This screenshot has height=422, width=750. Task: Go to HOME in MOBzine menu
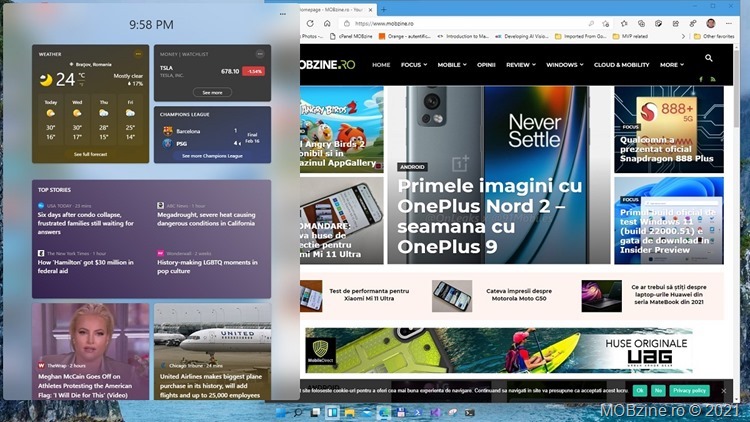pos(381,65)
